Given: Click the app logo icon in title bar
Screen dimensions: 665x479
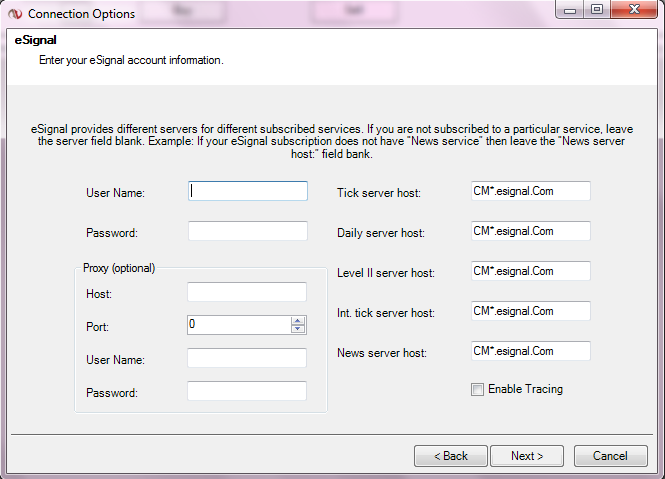Looking at the screenshot, I should click(15, 14).
